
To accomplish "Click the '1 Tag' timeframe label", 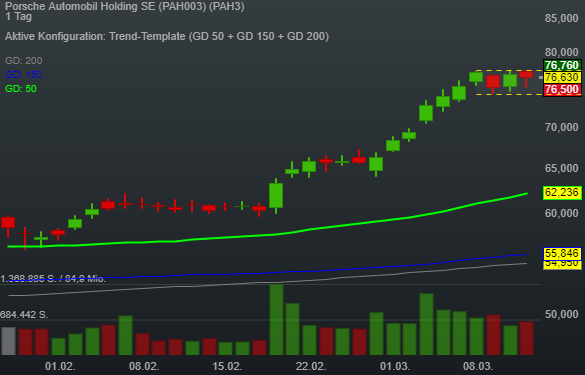I will (19, 16).
